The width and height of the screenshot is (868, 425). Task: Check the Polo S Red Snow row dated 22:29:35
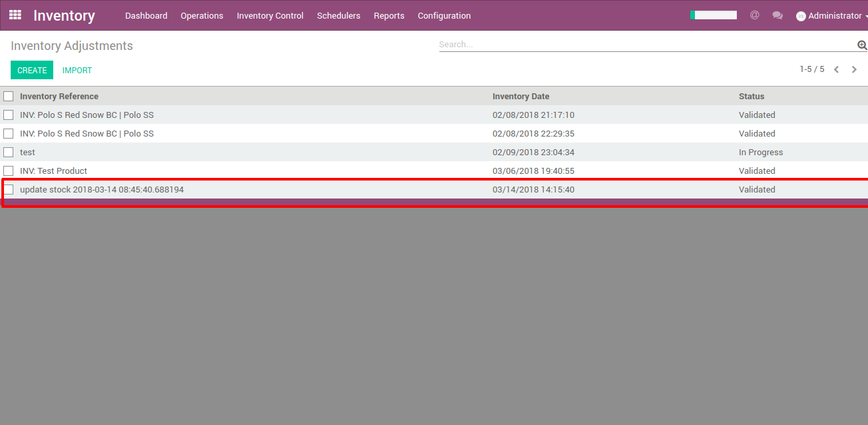point(9,134)
